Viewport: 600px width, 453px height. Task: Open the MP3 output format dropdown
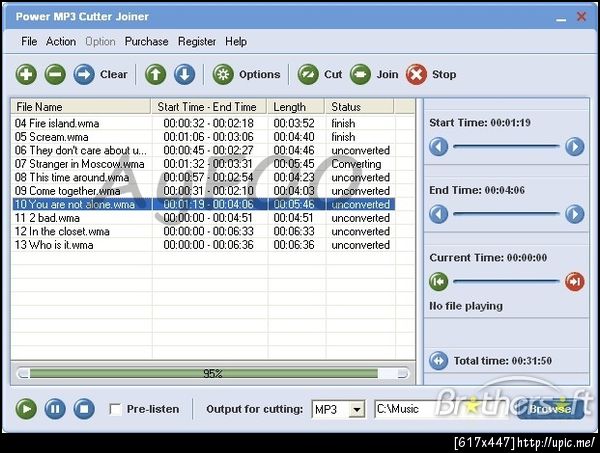(357, 410)
